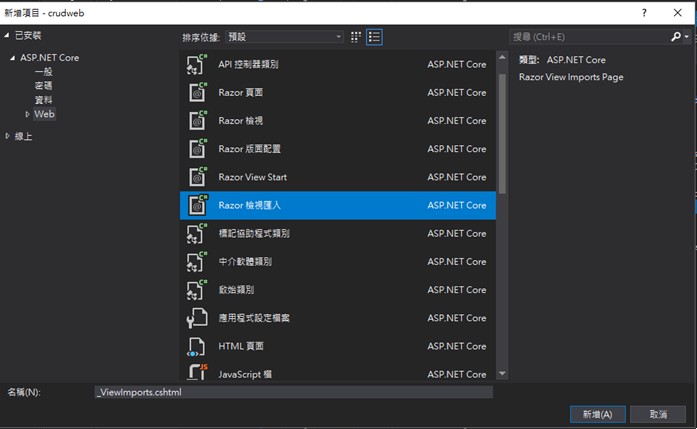Click the template list scrollbar down arrow

coord(502,373)
